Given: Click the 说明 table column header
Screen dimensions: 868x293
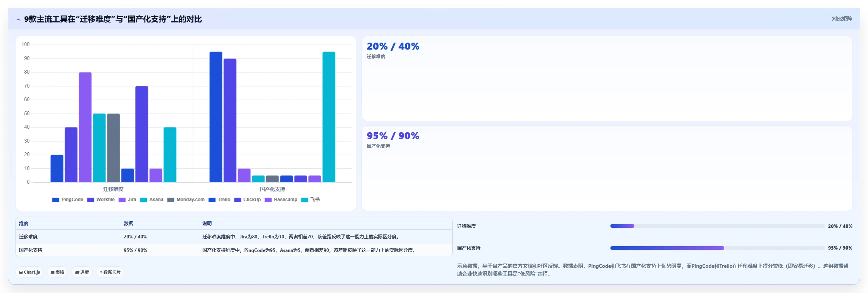Looking at the screenshot, I should coord(207,224).
